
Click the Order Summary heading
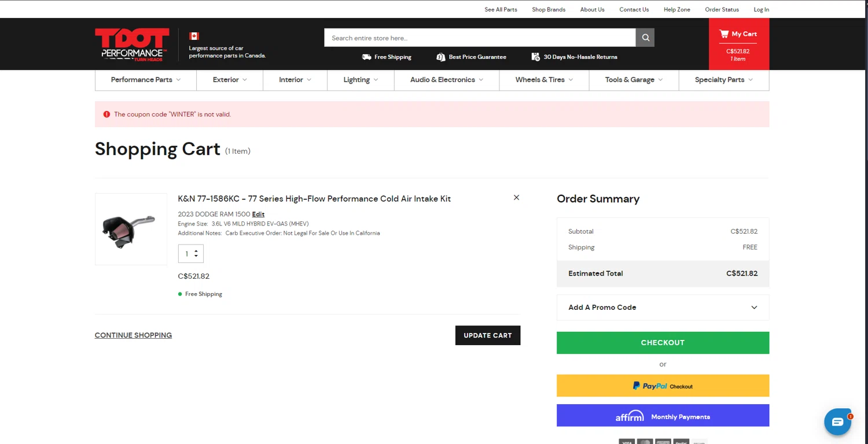coord(598,199)
